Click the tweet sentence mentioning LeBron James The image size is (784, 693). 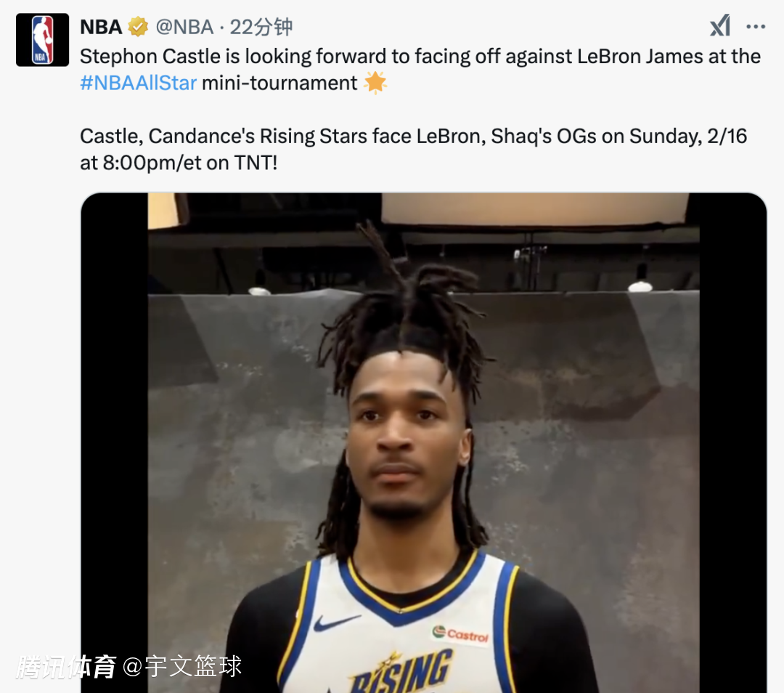420,70
